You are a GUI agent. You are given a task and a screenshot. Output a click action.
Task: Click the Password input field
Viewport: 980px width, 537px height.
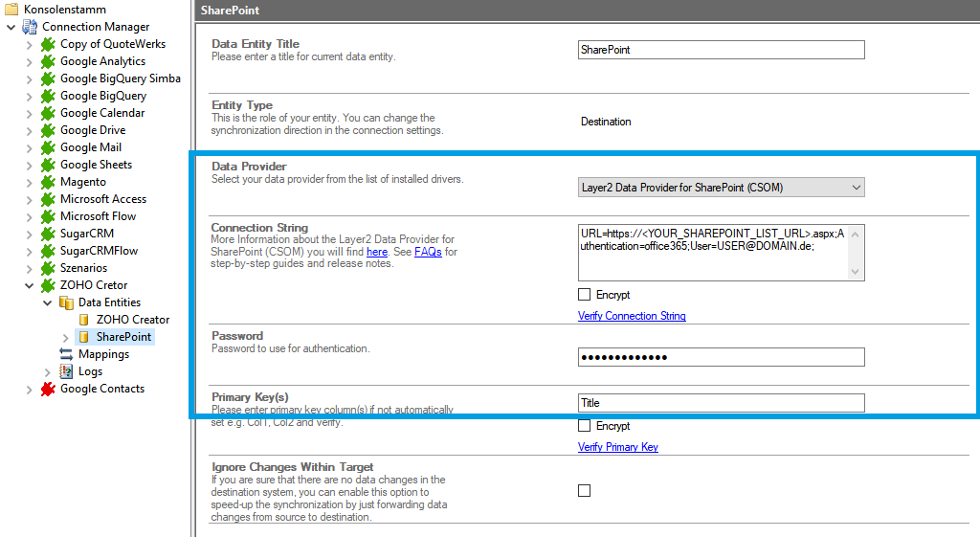[x=722, y=357]
